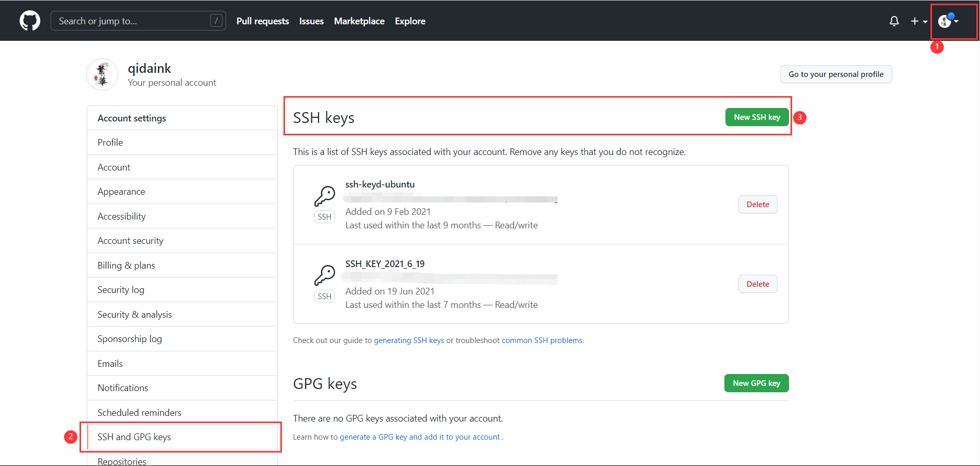This screenshot has height=466, width=980.
Task: Click the GitHub Octocat logo
Action: click(x=30, y=21)
